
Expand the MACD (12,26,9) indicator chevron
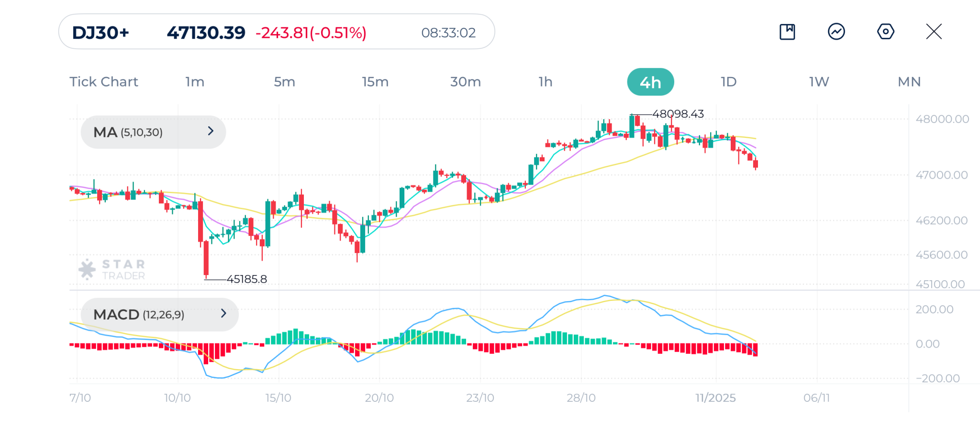click(x=223, y=314)
